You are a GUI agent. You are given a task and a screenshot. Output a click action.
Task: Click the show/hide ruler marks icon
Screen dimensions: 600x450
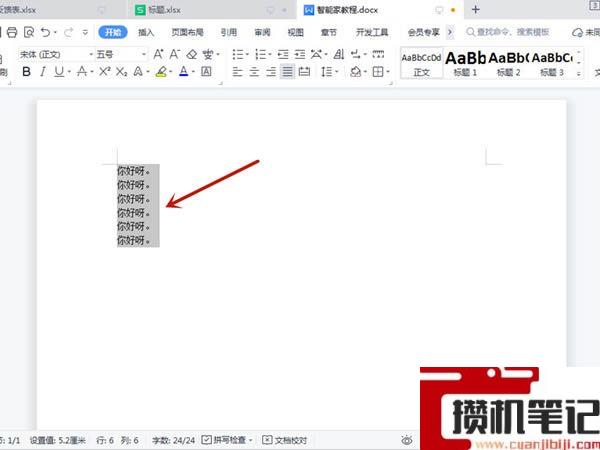pos(378,55)
